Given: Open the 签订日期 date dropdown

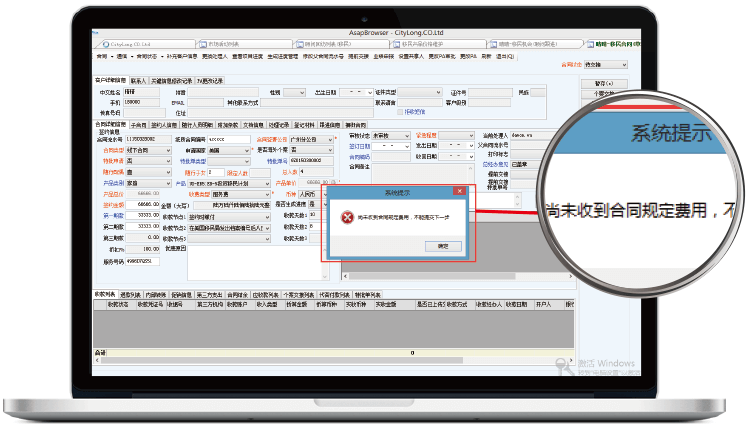Looking at the screenshot, I should click(391, 146).
